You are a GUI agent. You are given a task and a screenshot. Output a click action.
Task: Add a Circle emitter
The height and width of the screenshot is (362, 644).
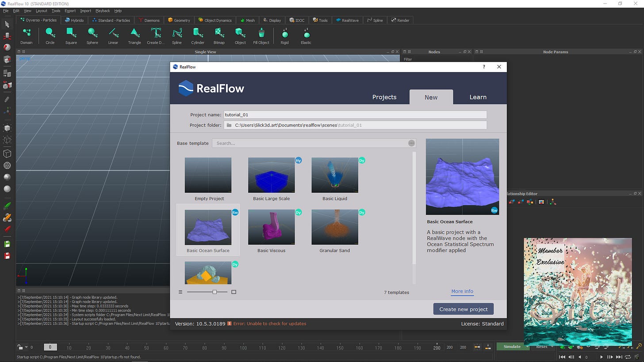tap(50, 35)
